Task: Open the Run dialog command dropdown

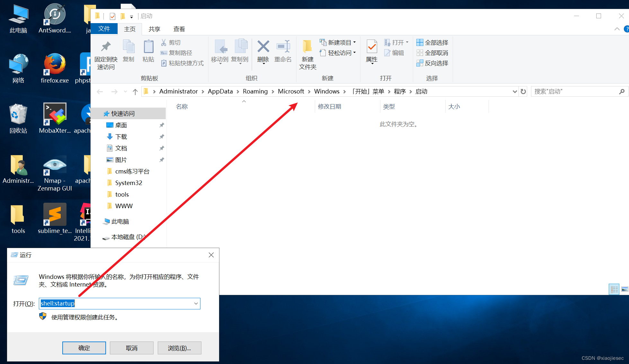Action: 196,304
